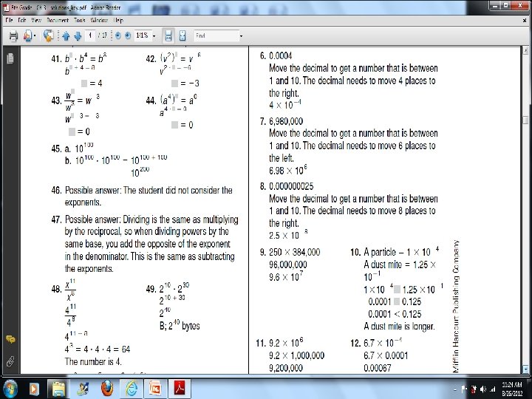
Task: Go to the next page with the down arrow
Action: (78, 35)
